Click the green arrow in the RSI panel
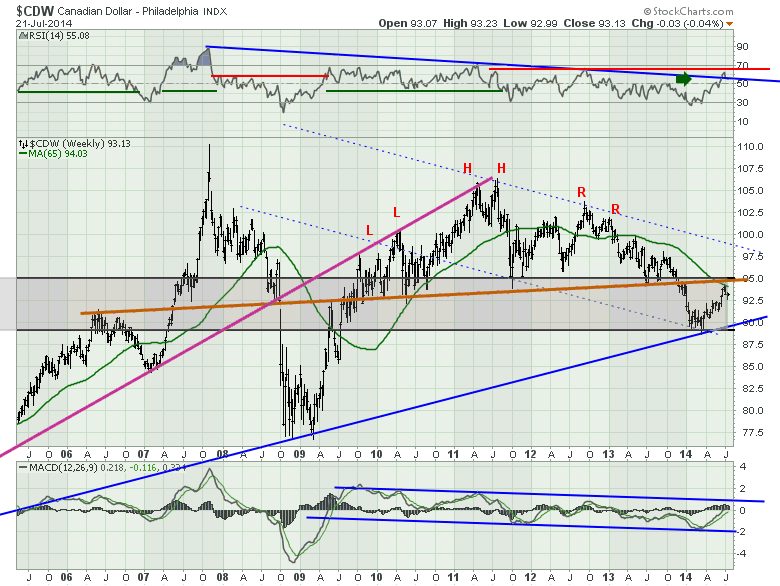The image size is (780, 586). (x=684, y=79)
